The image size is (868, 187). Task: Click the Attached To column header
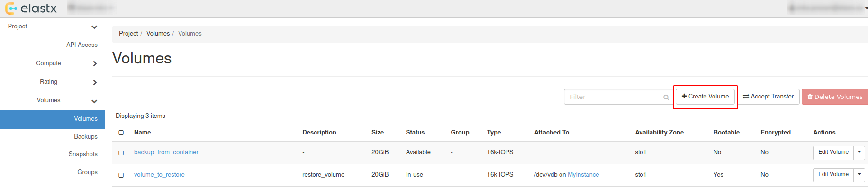552,133
